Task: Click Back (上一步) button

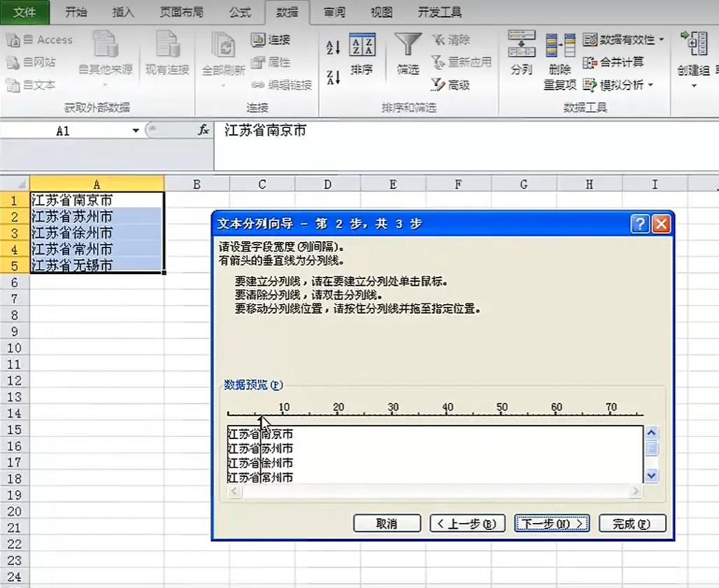Action: click(x=467, y=524)
